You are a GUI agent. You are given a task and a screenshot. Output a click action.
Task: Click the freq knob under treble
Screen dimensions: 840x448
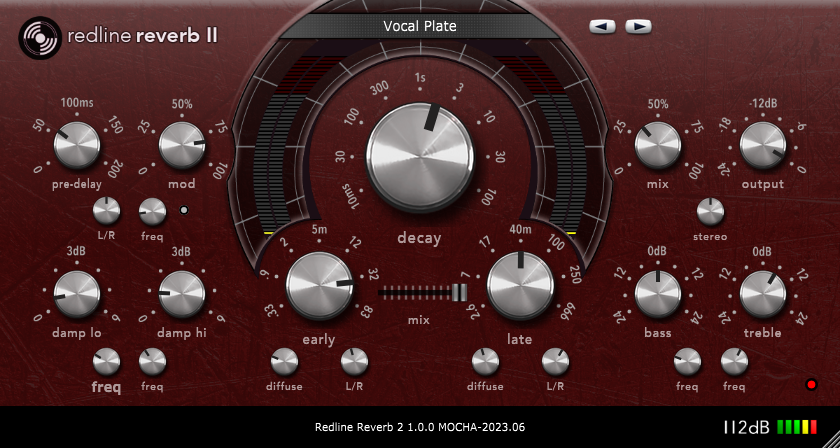pos(734,362)
